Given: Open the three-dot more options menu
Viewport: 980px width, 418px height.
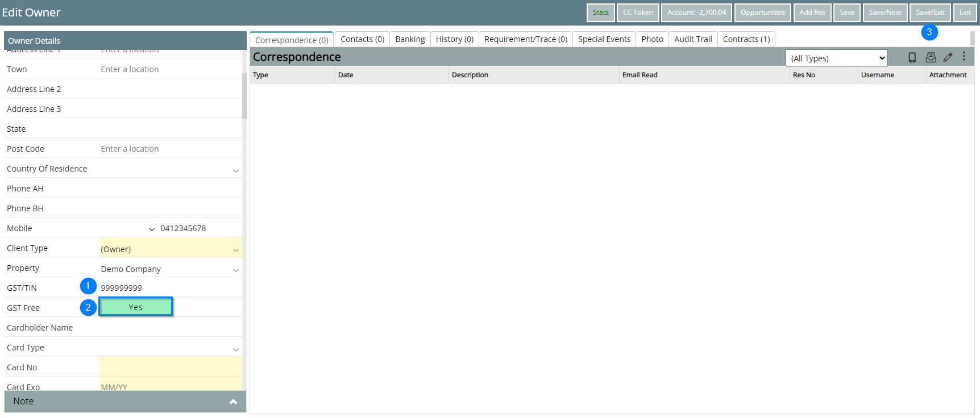Looking at the screenshot, I should 964,57.
